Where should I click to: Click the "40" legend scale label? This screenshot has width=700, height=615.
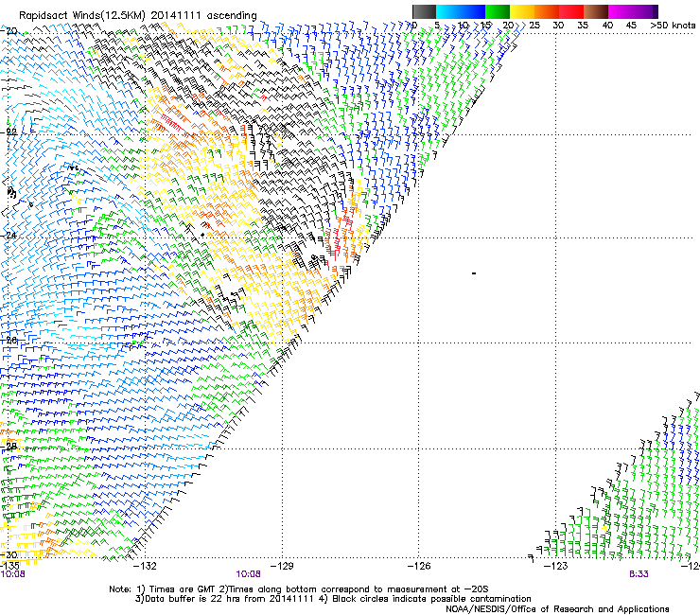click(x=607, y=26)
